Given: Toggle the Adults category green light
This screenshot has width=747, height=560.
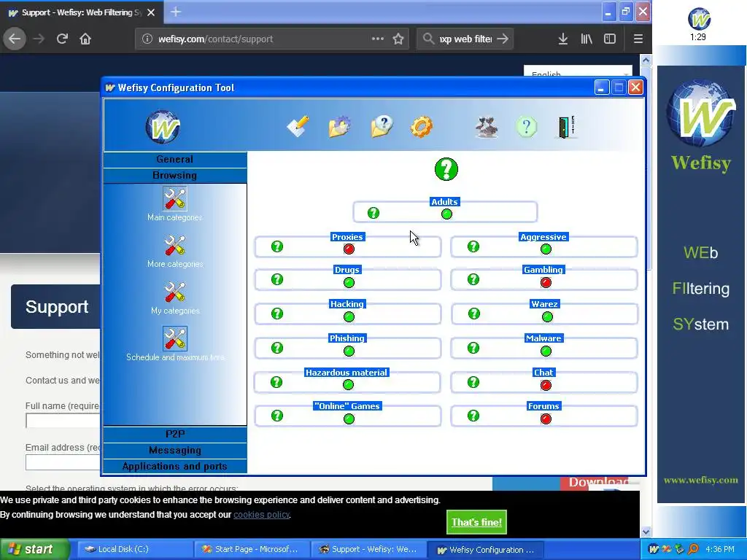Looking at the screenshot, I should (447, 214).
